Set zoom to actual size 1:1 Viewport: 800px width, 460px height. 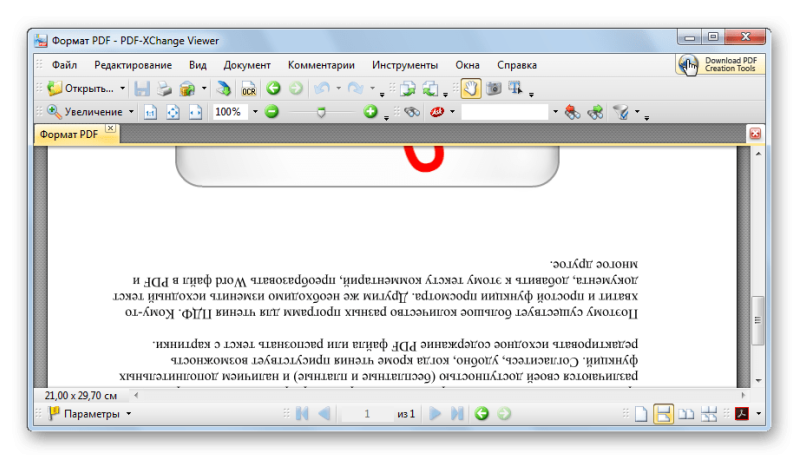pos(150,112)
